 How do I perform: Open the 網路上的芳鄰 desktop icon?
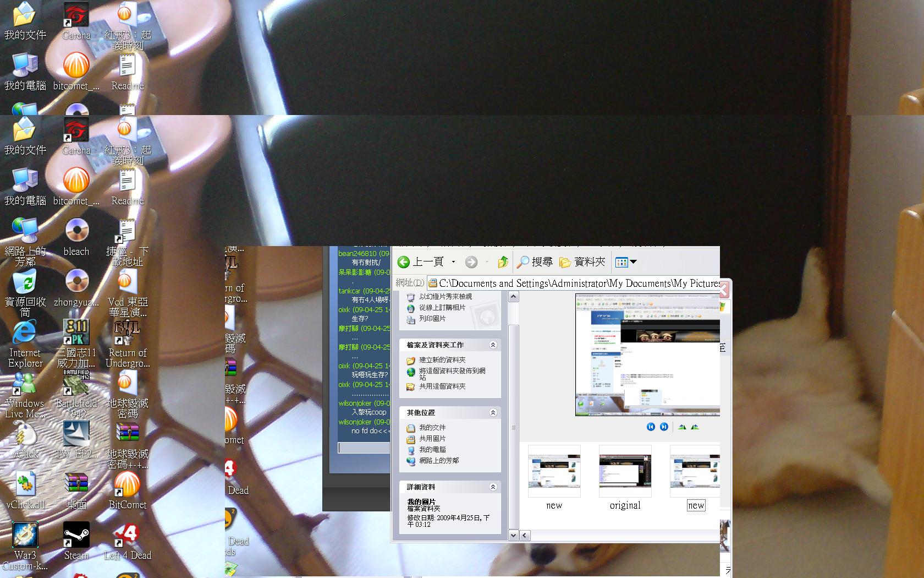(x=25, y=242)
